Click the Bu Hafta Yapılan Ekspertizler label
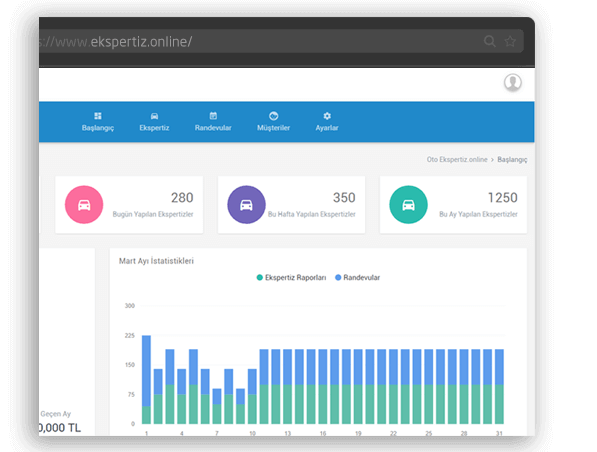The width and height of the screenshot is (597, 452). click(x=311, y=214)
